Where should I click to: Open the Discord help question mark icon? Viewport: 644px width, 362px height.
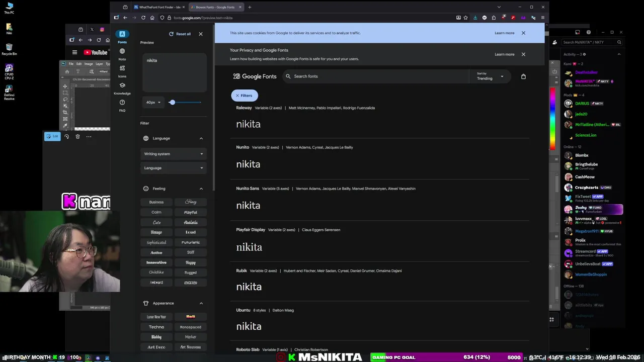tap(589, 32)
